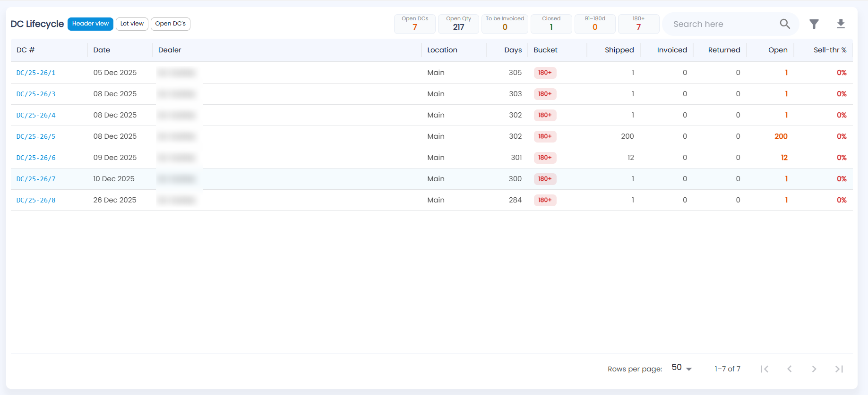Viewport: 868px width, 395px height.
Task: Go to the next page
Action: (x=814, y=369)
